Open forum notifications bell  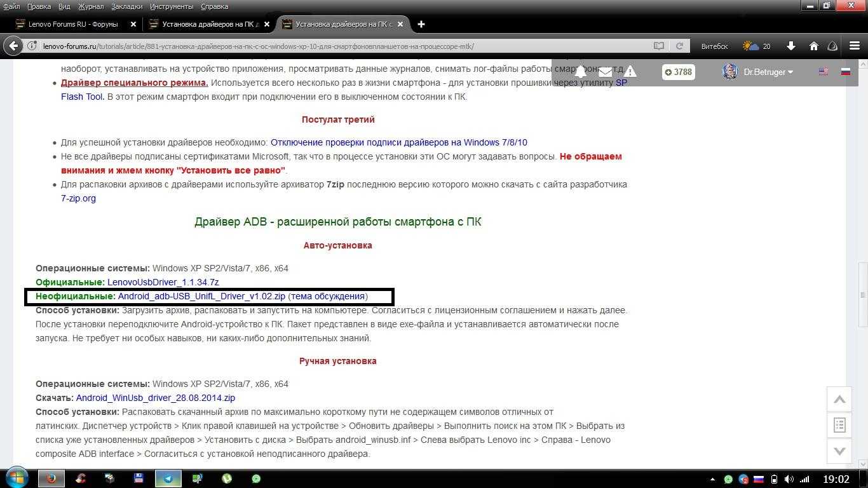pyautogui.click(x=580, y=72)
